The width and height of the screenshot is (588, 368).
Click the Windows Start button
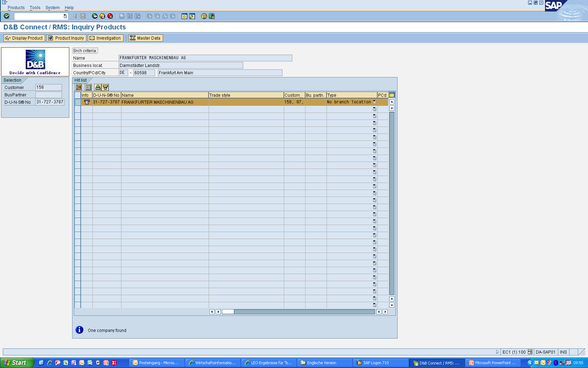pyautogui.click(x=17, y=363)
